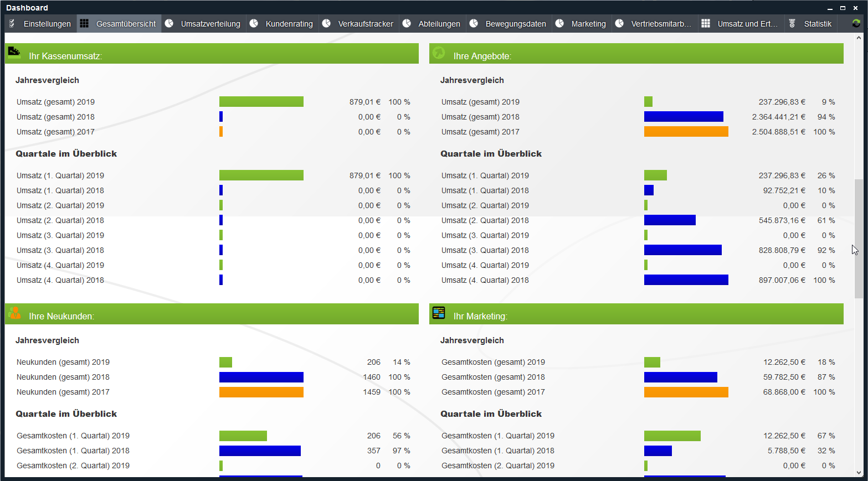Click the refresh icon at the tab bar's end

[856, 23]
